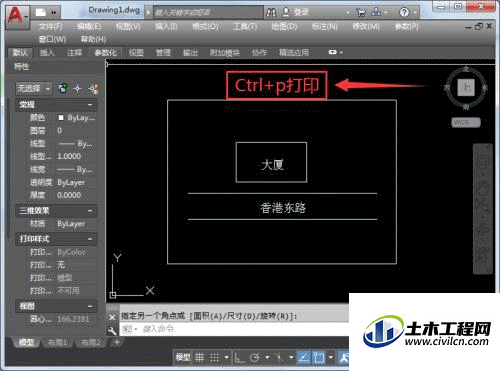Open the 参数(P) menu
Viewport: 500px width, 371px height.
(x=406, y=26)
